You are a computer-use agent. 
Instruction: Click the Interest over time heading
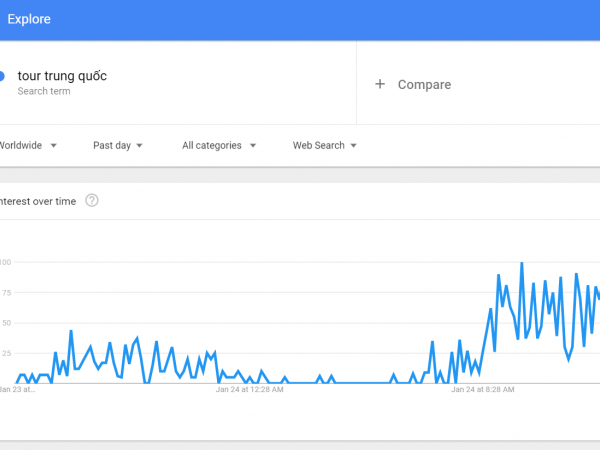click(38, 201)
